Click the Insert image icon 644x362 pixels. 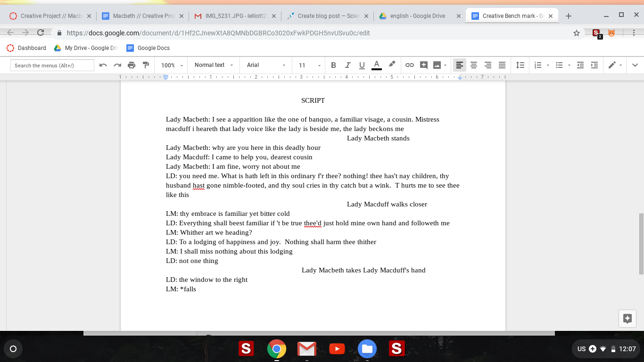pos(437,65)
